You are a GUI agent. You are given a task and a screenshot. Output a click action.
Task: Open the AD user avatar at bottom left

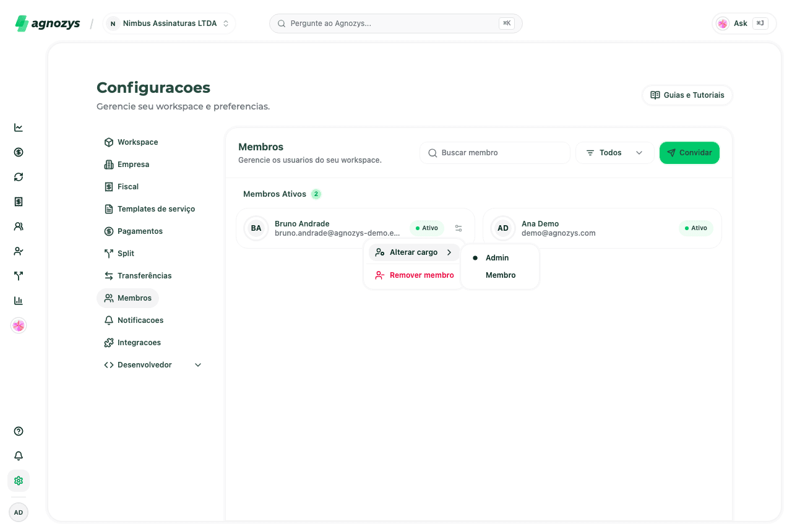click(19, 512)
